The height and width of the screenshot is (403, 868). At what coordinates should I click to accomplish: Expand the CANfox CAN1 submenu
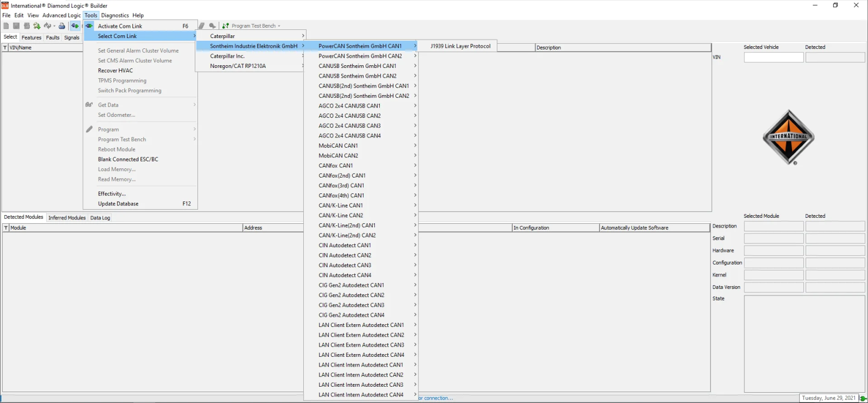[x=415, y=165]
